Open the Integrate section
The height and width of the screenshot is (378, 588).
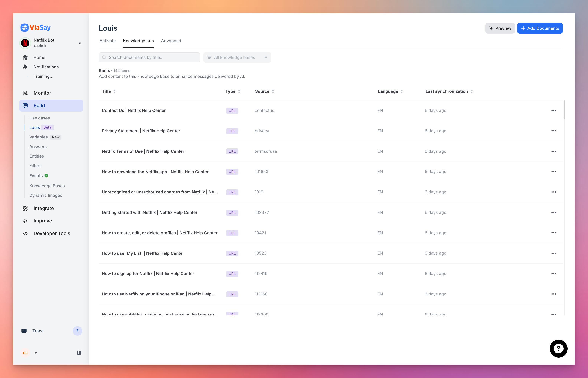coord(44,208)
